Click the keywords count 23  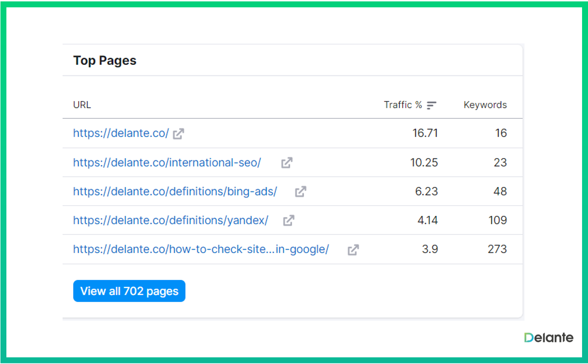pyautogui.click(x=500, y=163)
